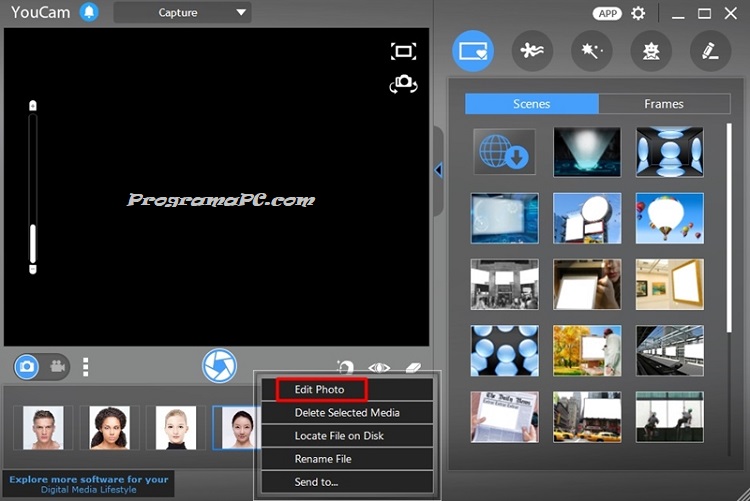This screenshot has height=501, width=750.
Task: Click the flip camera icon
Action: 403,85
